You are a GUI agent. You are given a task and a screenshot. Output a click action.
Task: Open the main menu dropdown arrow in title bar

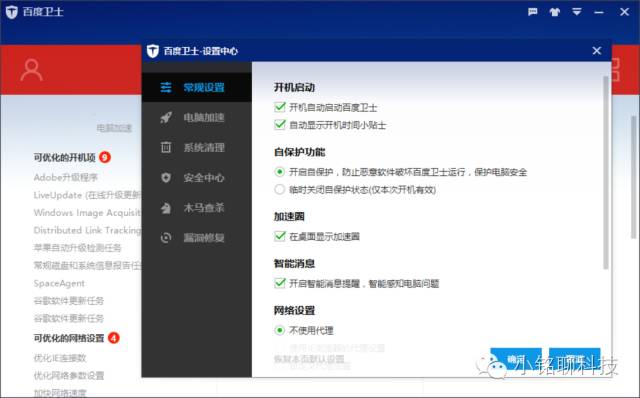pyautogui.click(x=576, y=12)
